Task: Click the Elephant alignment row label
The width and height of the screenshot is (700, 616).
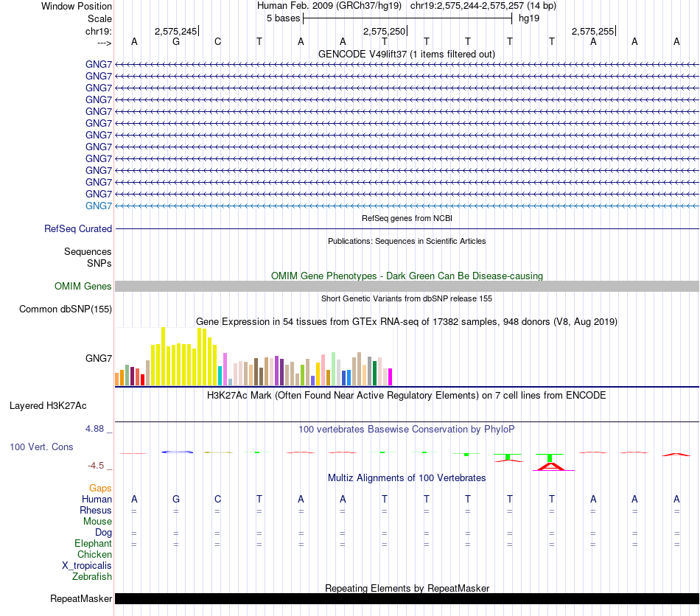Action: click(x=94, y=543)
